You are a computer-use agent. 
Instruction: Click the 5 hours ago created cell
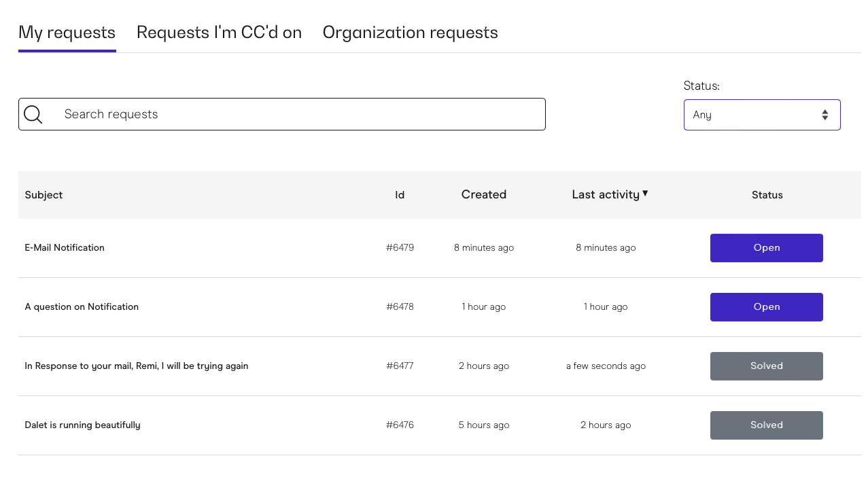click(x=484, y=425)
